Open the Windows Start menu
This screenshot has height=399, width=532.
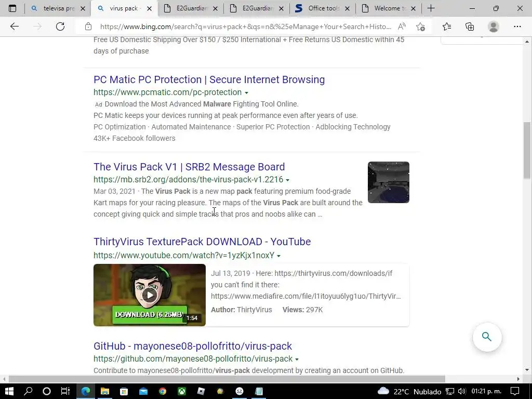(x=9, y=391)
